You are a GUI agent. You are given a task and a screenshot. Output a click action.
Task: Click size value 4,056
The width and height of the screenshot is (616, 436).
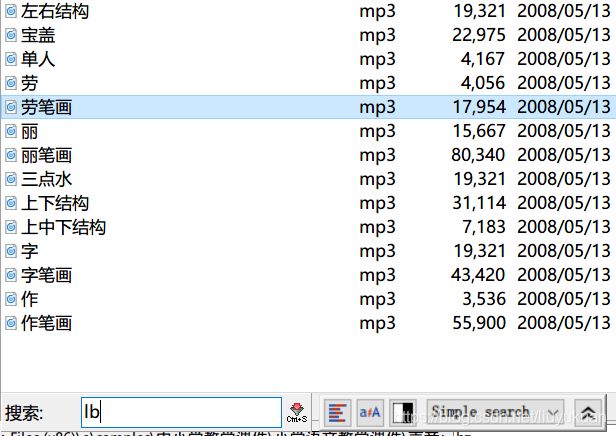[483, 83]
